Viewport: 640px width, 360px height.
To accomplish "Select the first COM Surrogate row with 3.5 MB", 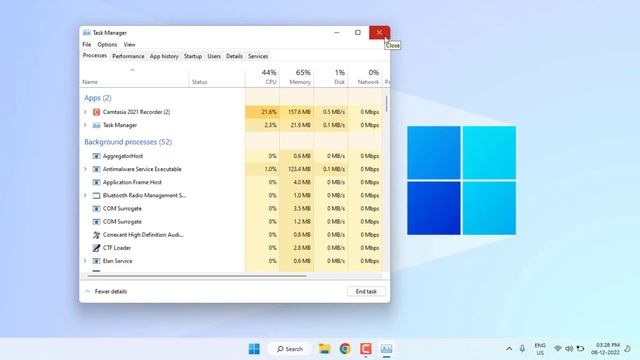I will [231, 209].
